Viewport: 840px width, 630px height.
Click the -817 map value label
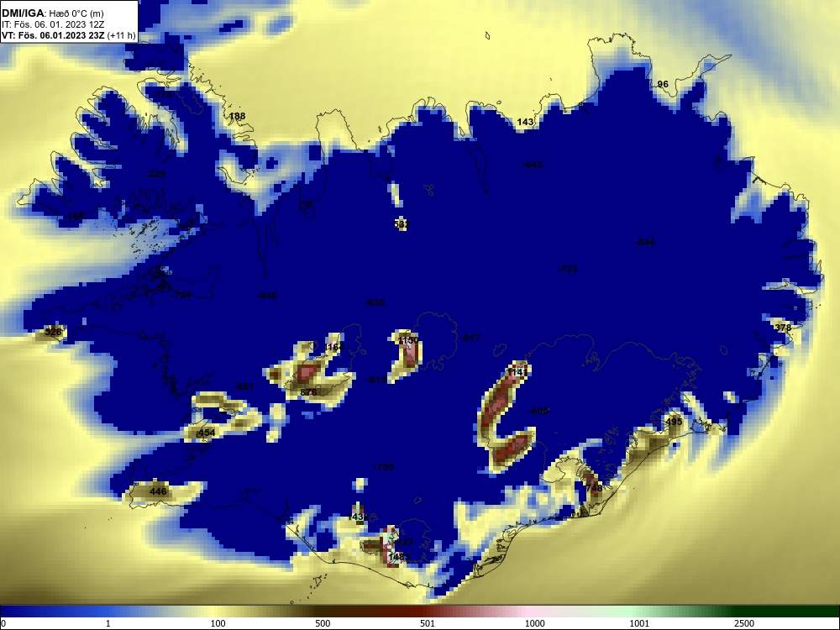[x=470, y=338]
